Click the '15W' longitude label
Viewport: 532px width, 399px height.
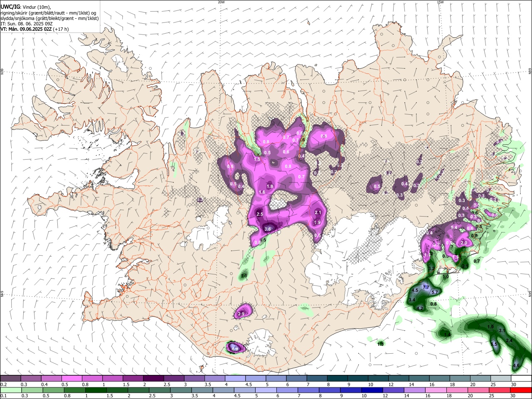pyautogui.click(x=440, y=2)
